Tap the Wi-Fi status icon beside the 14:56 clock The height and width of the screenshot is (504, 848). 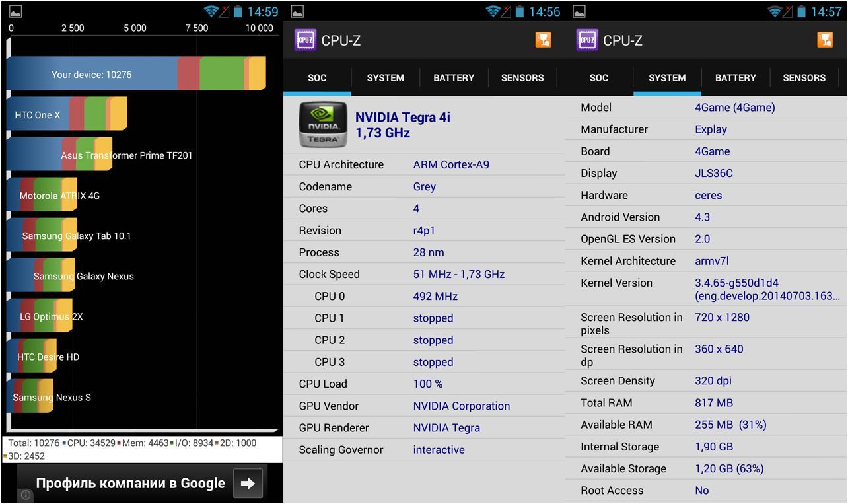(493, 11)
